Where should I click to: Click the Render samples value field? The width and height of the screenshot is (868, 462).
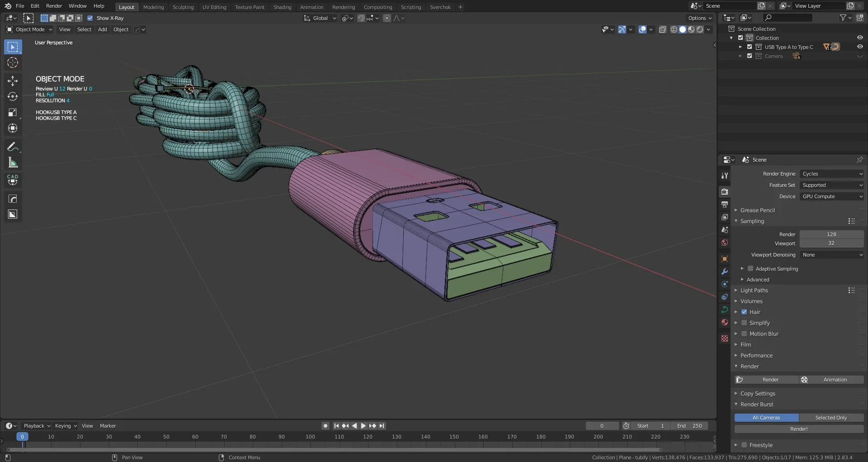pyautogui.click(x=831, y=234)
